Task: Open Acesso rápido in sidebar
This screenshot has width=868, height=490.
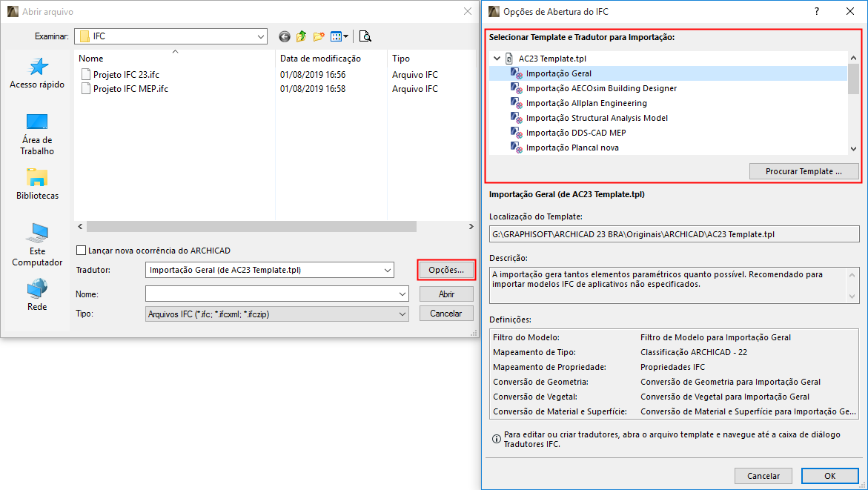Action: (37, 73)
